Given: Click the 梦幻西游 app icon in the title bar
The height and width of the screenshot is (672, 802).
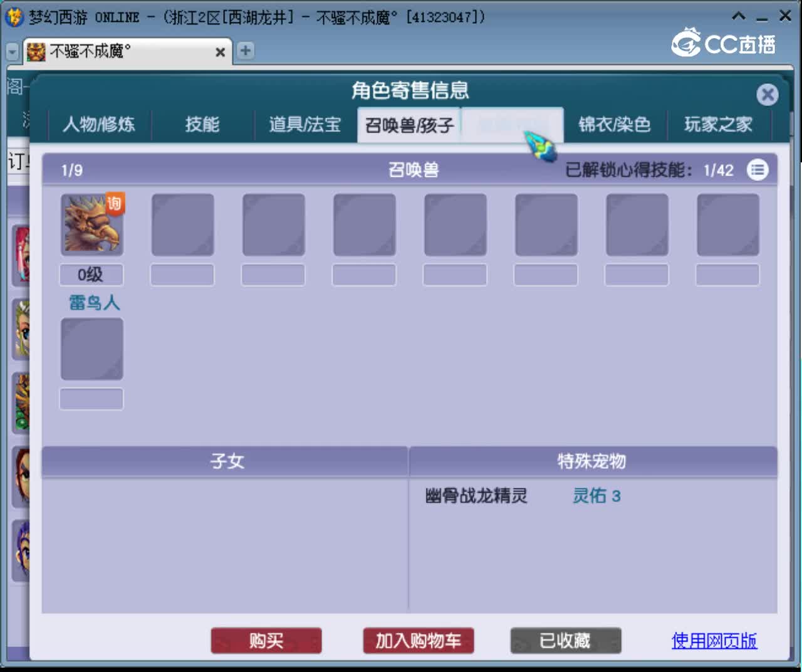Looking at the screenshot, I should click(x=13, y=16).
